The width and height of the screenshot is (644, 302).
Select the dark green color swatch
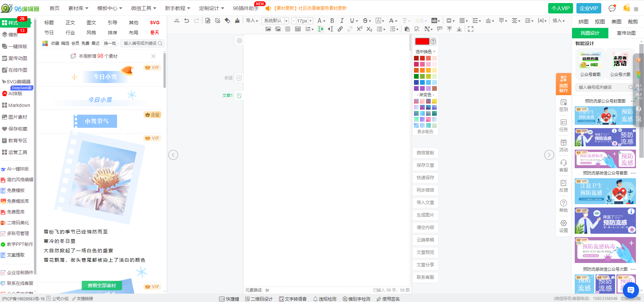pyautogui.click(x=416, y=76)
